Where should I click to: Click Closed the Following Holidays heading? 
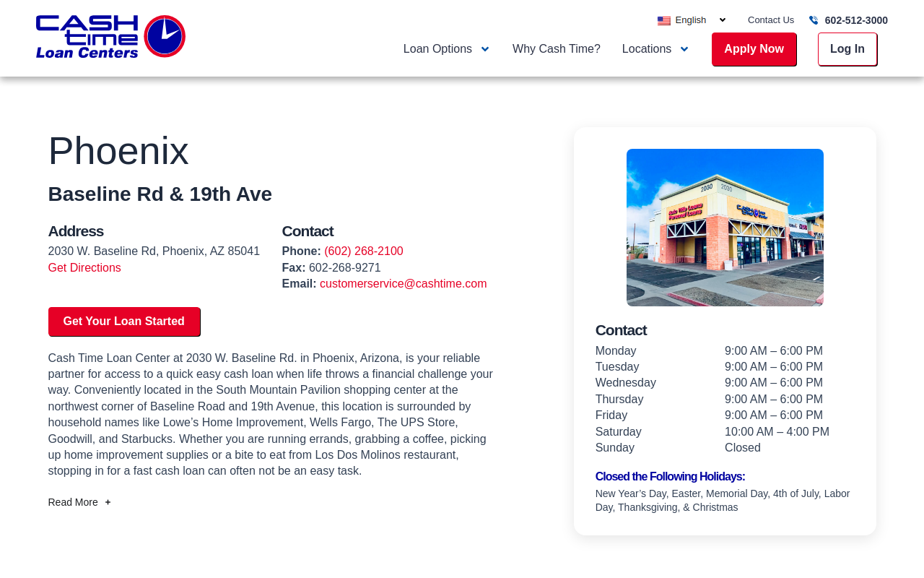(x=670, y=477)
